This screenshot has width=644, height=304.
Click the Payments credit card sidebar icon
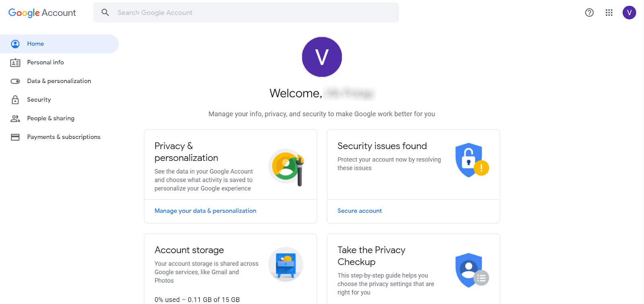pos(15,137)
